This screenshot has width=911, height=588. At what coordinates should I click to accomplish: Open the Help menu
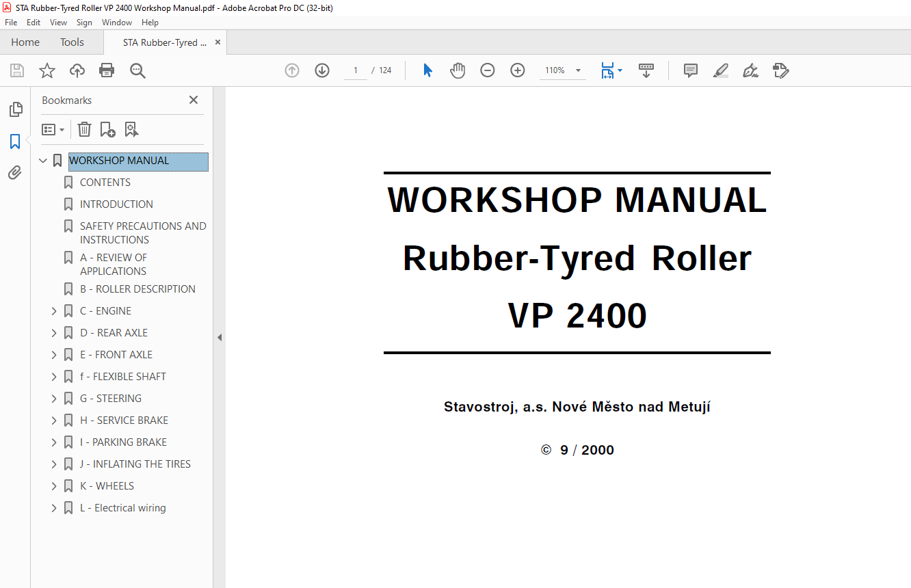150,23
